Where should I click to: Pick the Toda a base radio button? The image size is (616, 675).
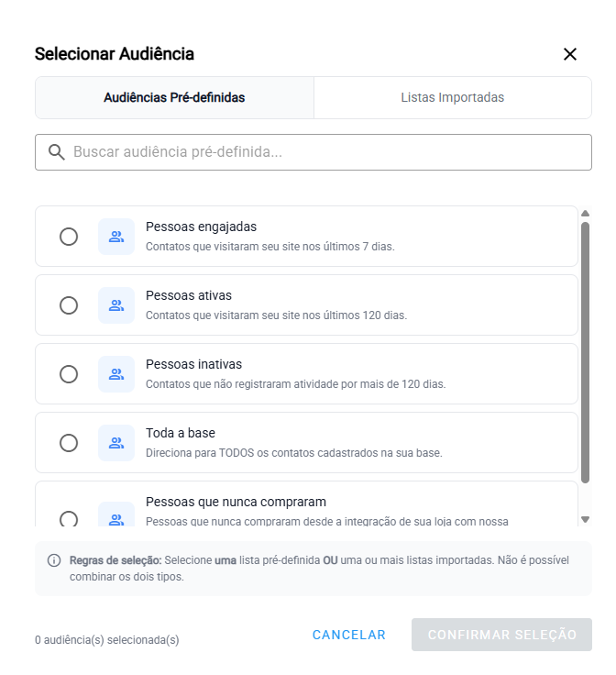point(69,443)
